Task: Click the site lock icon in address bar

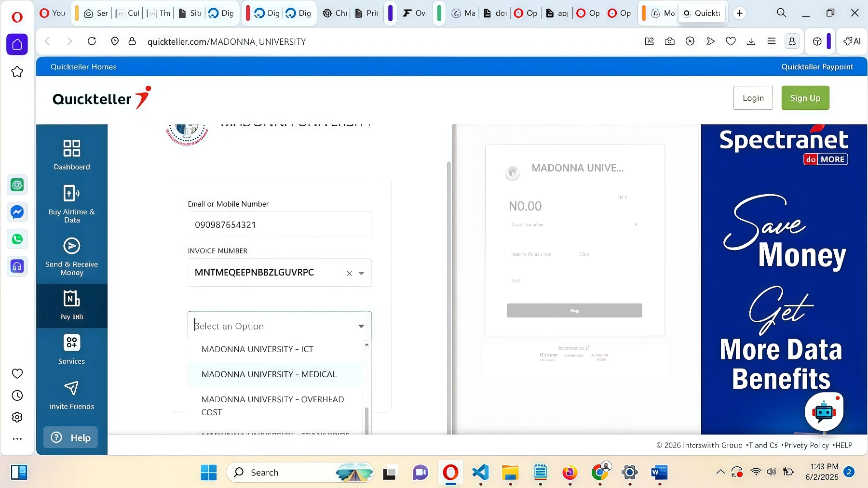Action: pos(132,41)
